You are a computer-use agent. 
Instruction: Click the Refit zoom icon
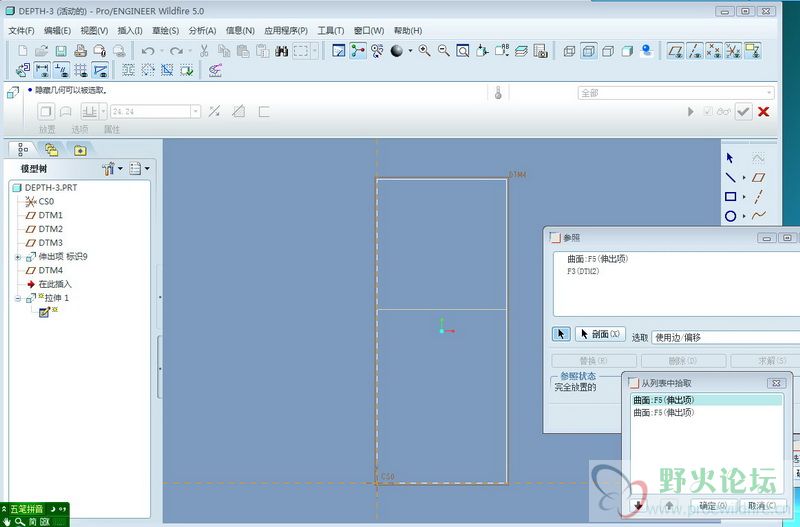coord(463,51)
